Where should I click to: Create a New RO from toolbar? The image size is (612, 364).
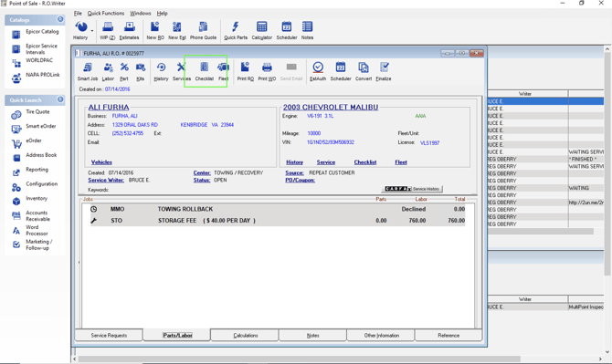tap(155, 31)
